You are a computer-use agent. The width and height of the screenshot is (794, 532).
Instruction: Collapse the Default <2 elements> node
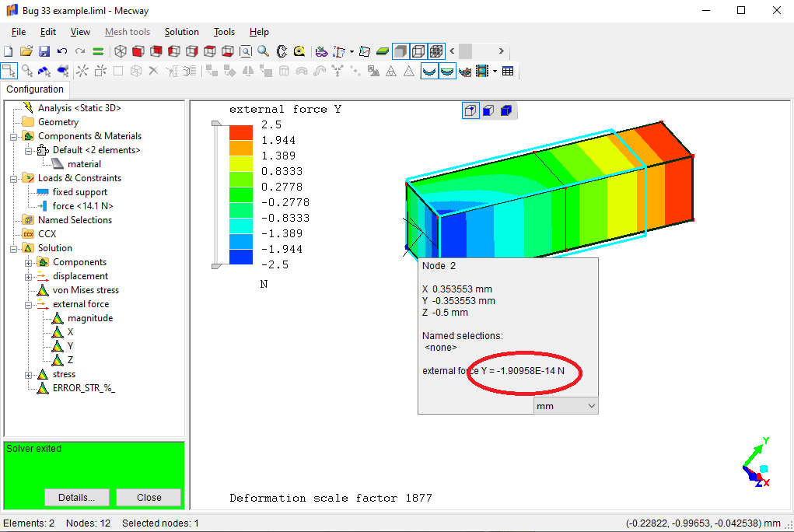(x=28, y=150)
